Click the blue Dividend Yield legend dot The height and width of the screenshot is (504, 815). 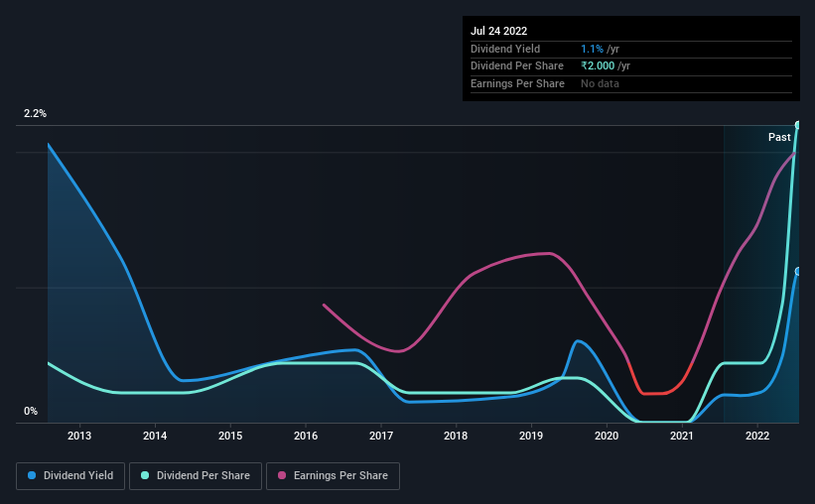(32, 475)
